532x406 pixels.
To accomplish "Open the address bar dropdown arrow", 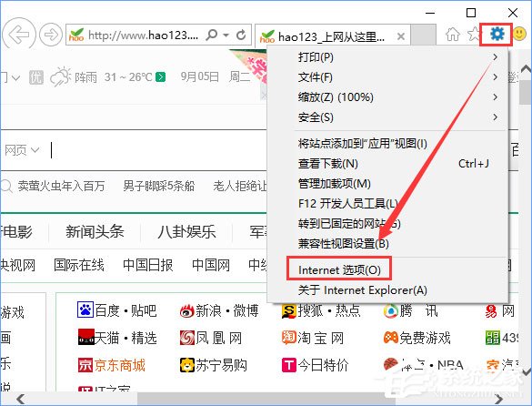I will point(226,35).
